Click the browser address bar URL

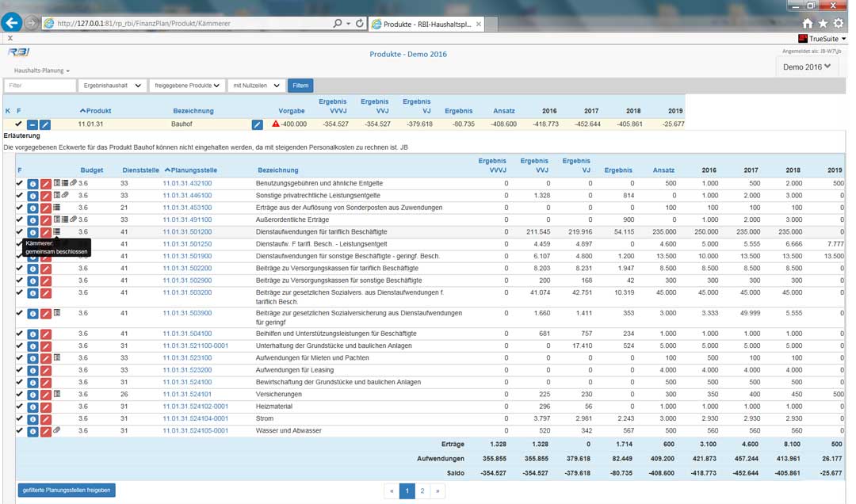[143, 24]
